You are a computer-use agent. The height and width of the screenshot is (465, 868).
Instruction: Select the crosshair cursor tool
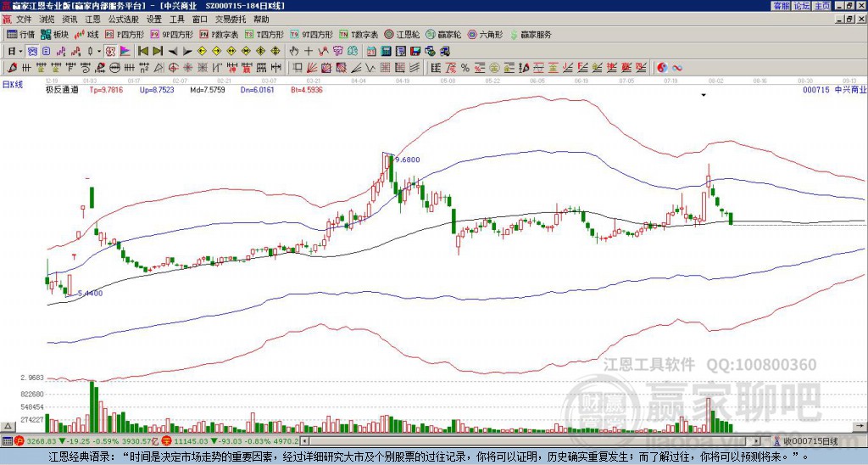click(x=309, y=52)
